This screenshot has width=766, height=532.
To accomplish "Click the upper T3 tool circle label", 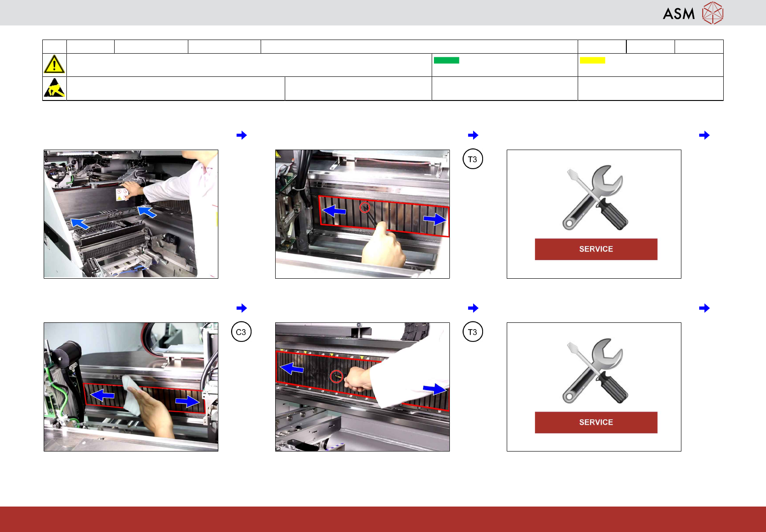I will tap(473, 159).
